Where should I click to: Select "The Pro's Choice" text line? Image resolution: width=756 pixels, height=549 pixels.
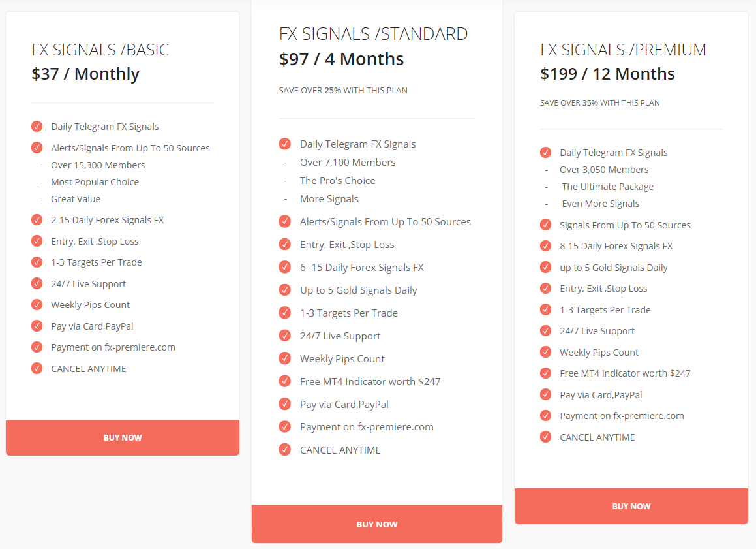point(337,181)
